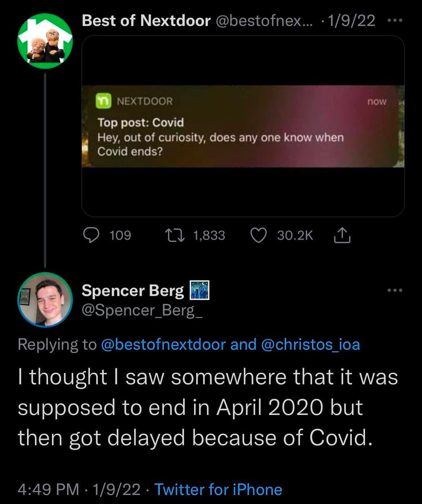
Task: Open more options on Spencer Berg's reply
Action: [395, 290]
